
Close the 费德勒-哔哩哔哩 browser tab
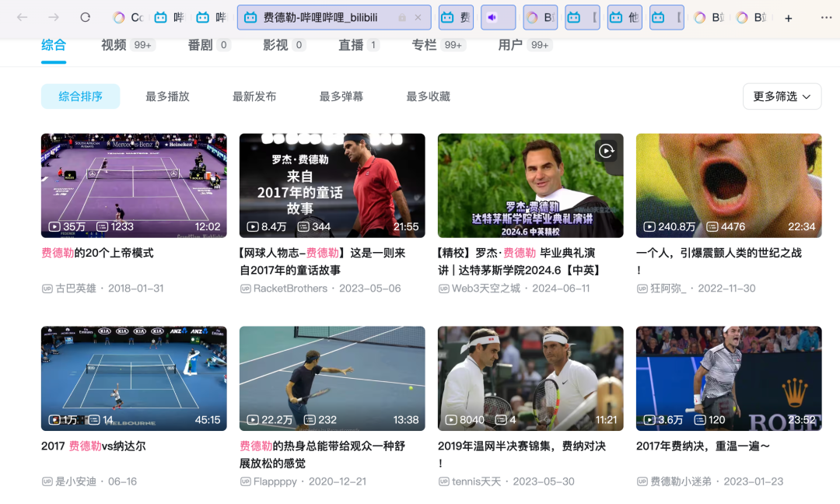coord(418,17)
